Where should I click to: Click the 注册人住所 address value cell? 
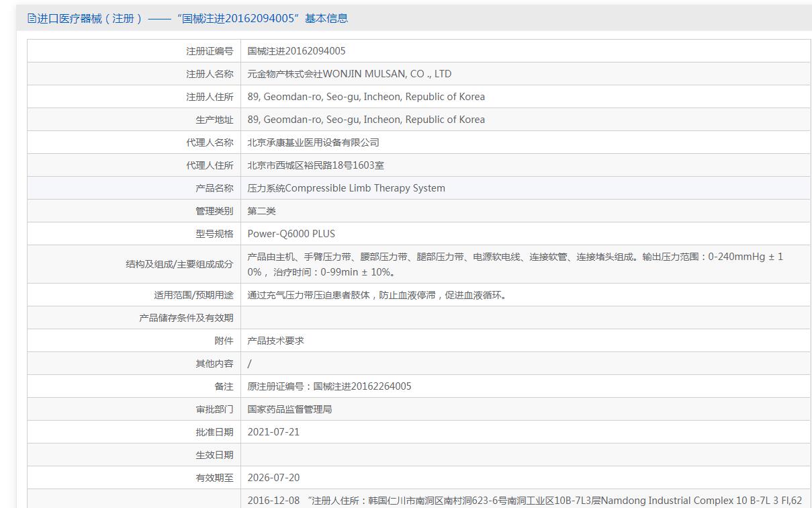pos(366,97)
